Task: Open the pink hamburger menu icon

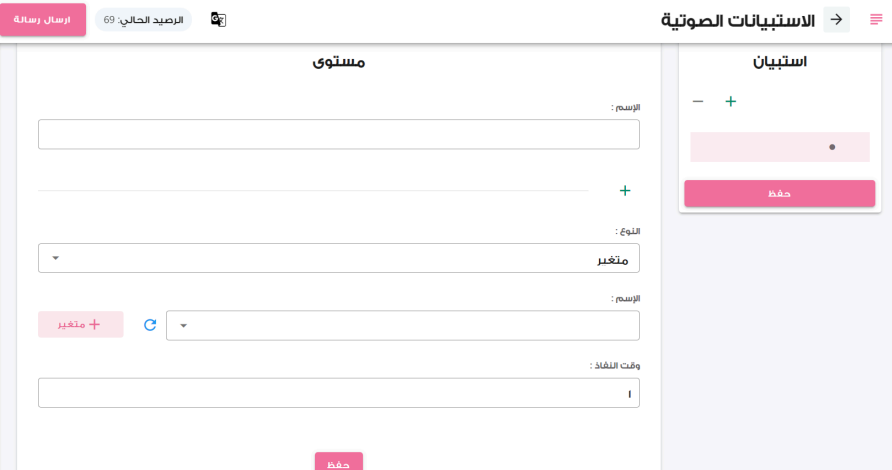Action: pyautogui.click(x=876, y=20)
